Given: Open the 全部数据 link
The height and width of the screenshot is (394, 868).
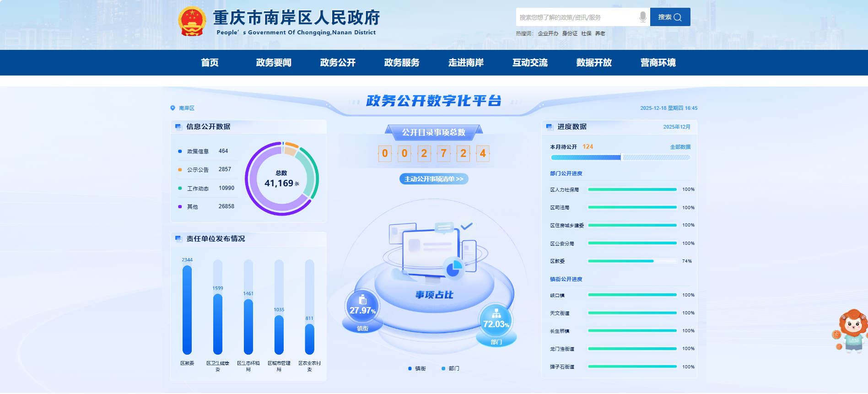Looking at the screenshot, I should [680, 147].
